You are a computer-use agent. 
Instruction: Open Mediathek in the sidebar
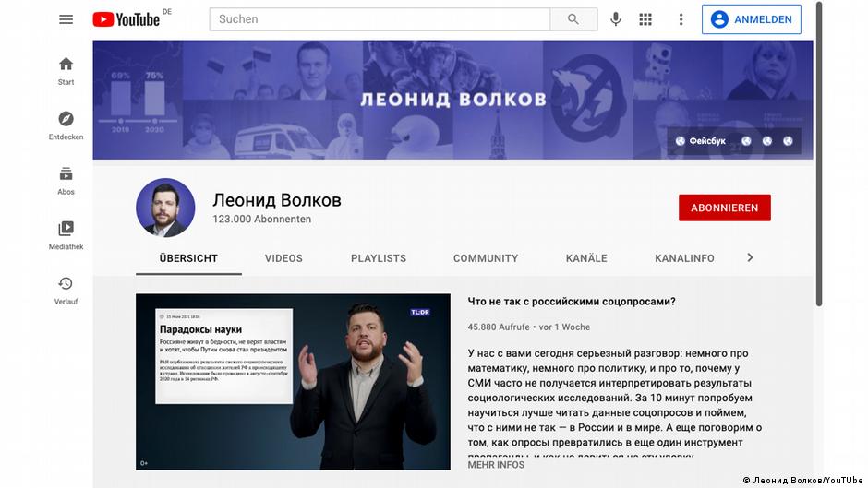66,236
